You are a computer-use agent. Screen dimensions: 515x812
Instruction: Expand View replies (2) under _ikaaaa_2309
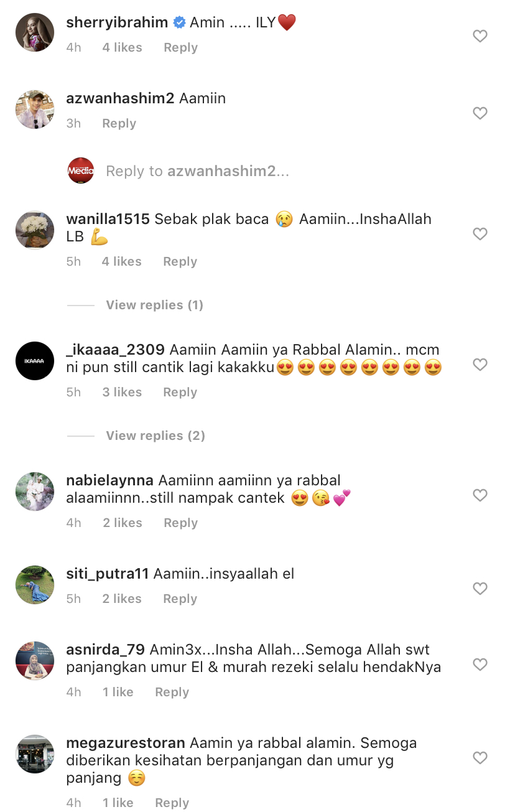(155, 436)
